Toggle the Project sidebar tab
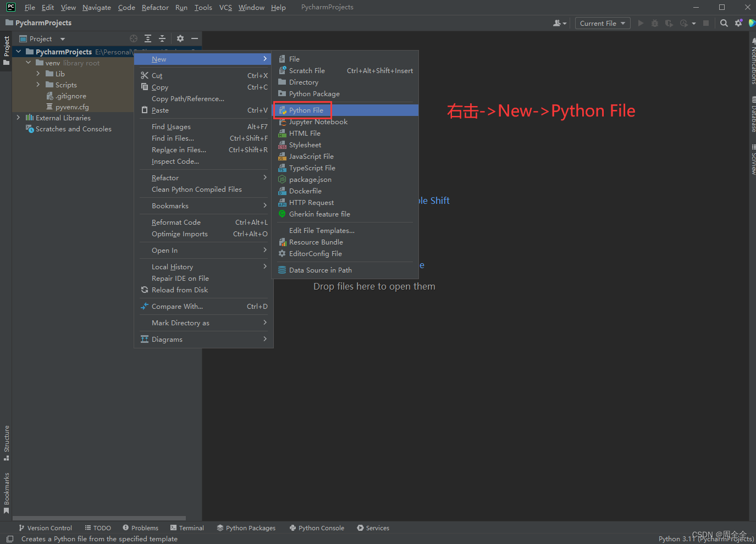Viewport: 756px width, 544px height. 6,51
